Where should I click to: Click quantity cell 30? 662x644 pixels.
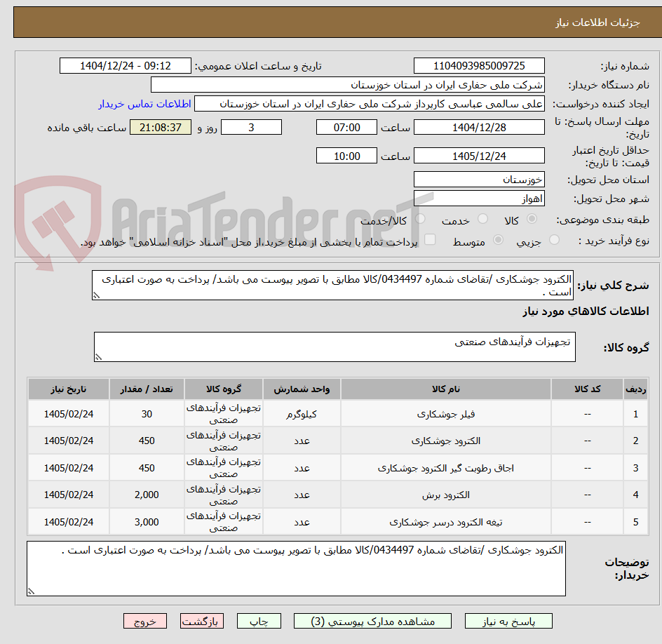click(x=147, y=414)
